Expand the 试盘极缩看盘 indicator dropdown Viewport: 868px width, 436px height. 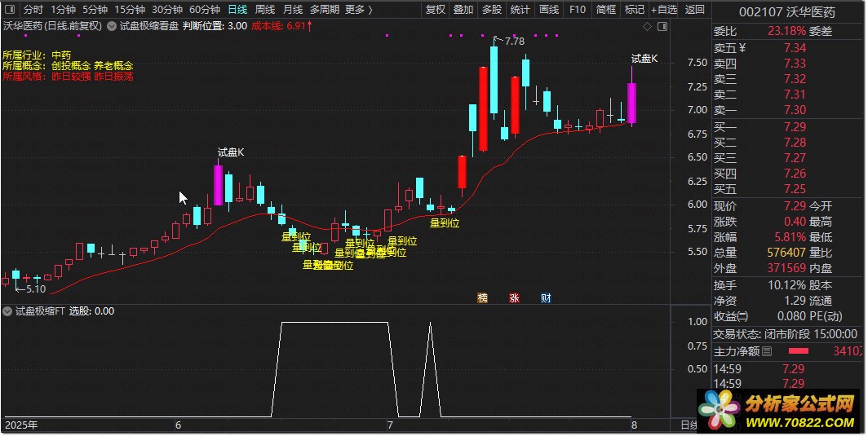tap(112, 26)
